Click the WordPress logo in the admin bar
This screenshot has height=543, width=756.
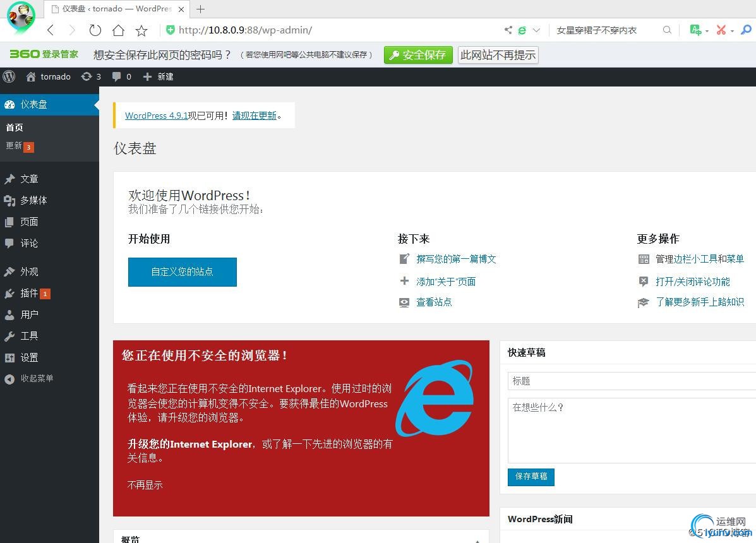9,76
